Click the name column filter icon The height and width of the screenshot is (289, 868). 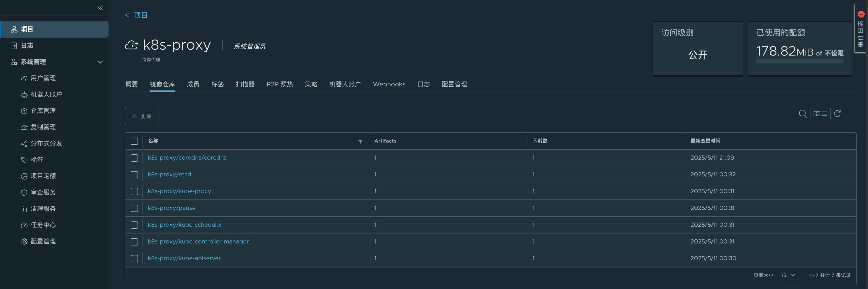pyautogui.click(x=360, y=142)
